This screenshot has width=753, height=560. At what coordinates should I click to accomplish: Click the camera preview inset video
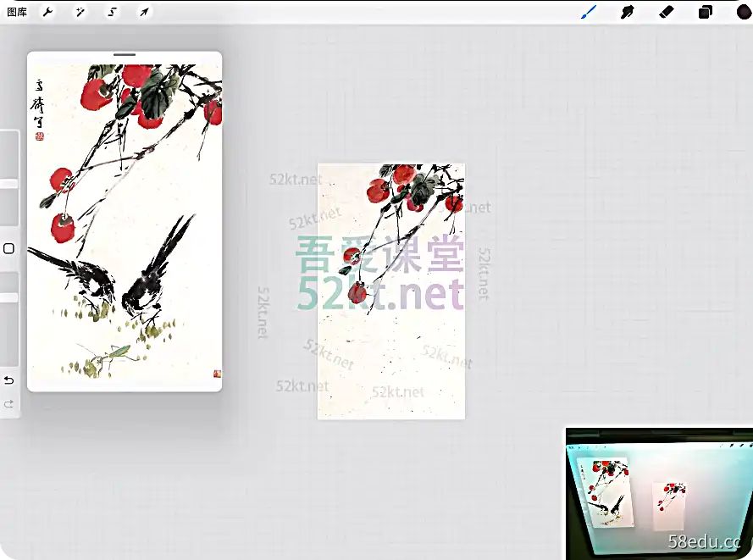pos(659,494)
